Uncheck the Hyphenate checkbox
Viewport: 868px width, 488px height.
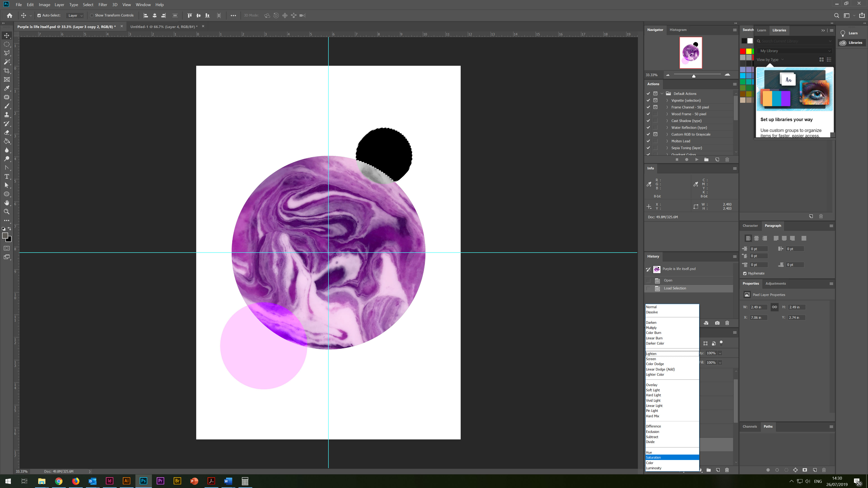click(745, 273)
